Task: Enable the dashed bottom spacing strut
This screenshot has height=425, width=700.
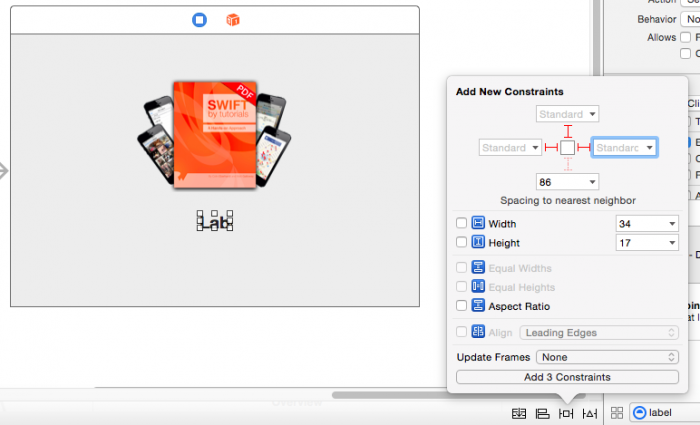Action: (567, 164)
